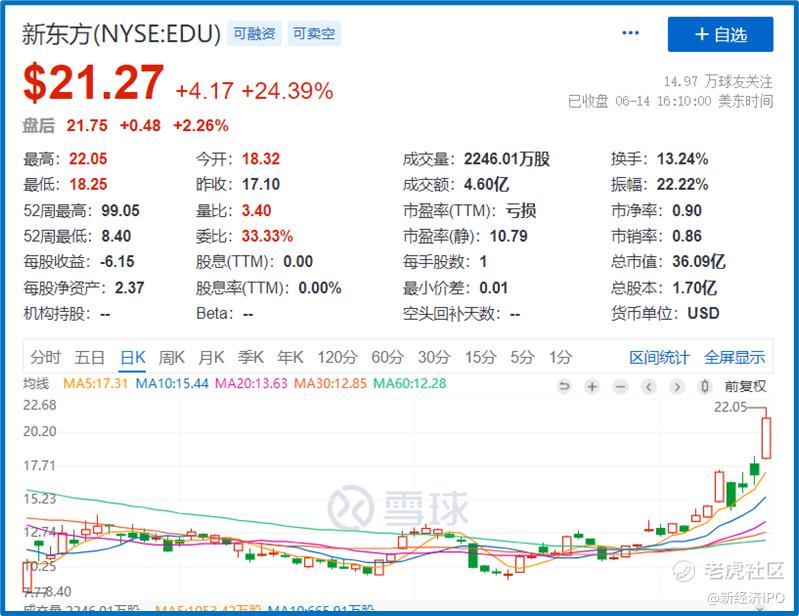Switch to 5分 interval tab

[522, 357]
